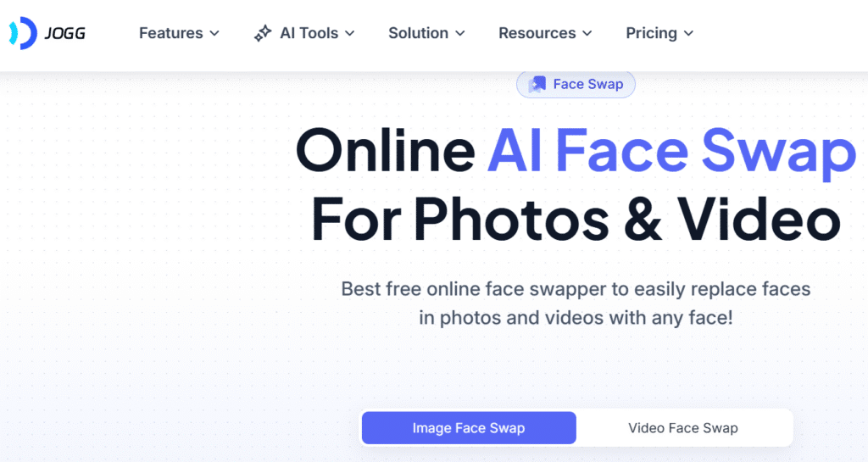This screenshot has width=868, height=462.
Task: Click the For Photos & Video heading
Action: 576,220
